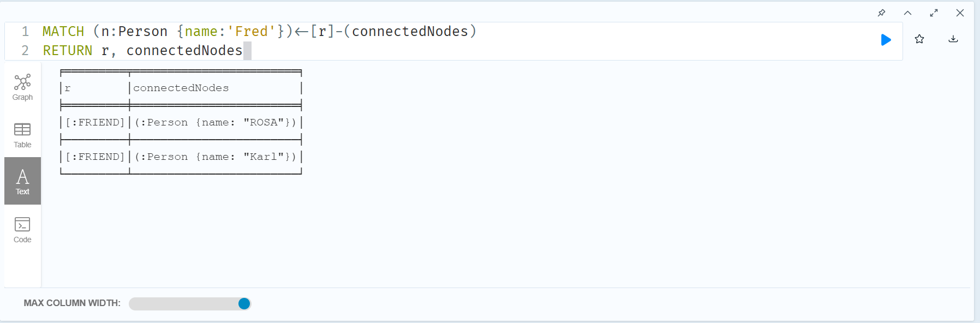Click the max column width slider handle

(244, 304)
